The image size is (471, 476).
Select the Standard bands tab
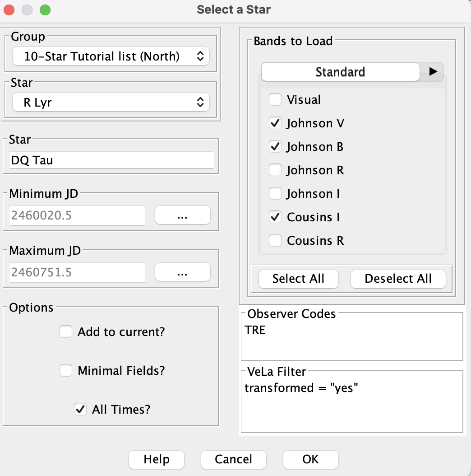340,72
